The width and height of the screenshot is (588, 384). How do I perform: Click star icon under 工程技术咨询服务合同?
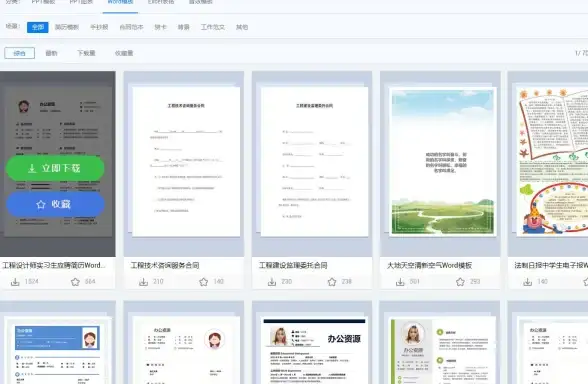point(204,282)
